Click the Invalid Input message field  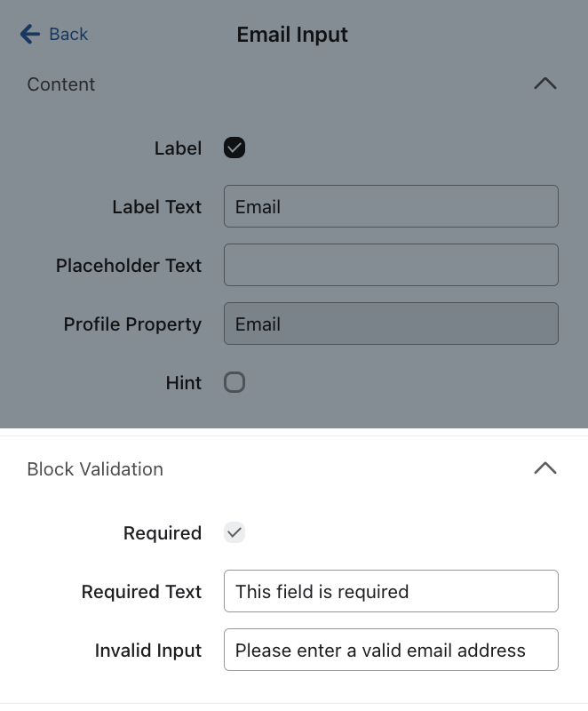pos(391,650)
